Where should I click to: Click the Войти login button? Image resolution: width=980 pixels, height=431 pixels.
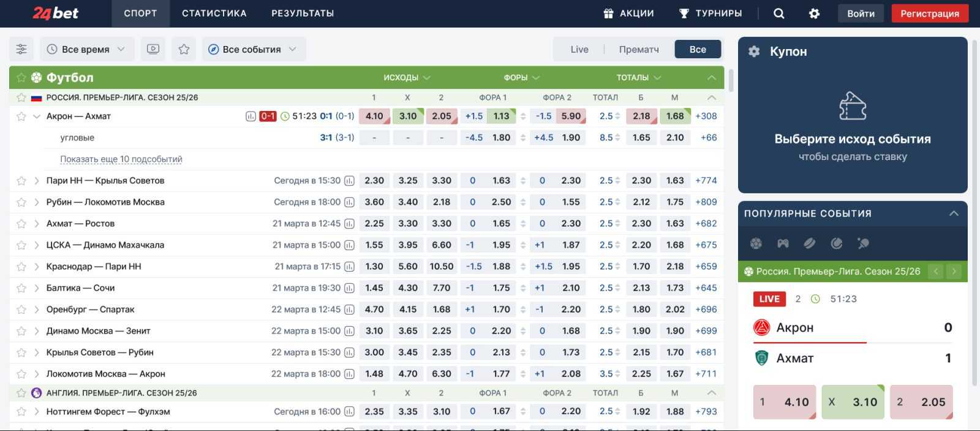(861, 13)
